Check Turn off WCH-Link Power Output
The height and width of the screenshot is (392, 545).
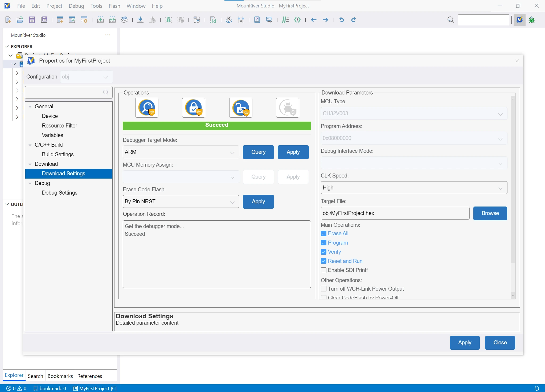pyautogui.click(x=324, y=289)
